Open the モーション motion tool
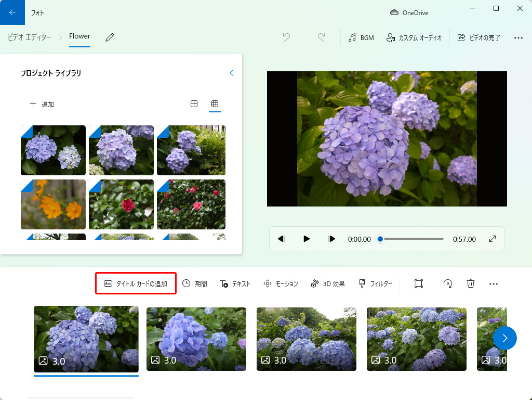Viewport: 532px width, 400px height. click(281, 283)
